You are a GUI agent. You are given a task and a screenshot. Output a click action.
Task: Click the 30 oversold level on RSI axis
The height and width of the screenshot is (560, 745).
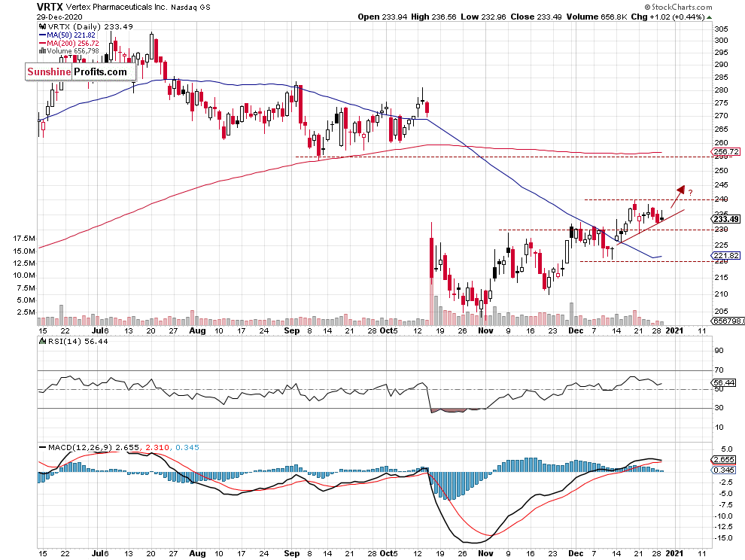click(719, 407)
